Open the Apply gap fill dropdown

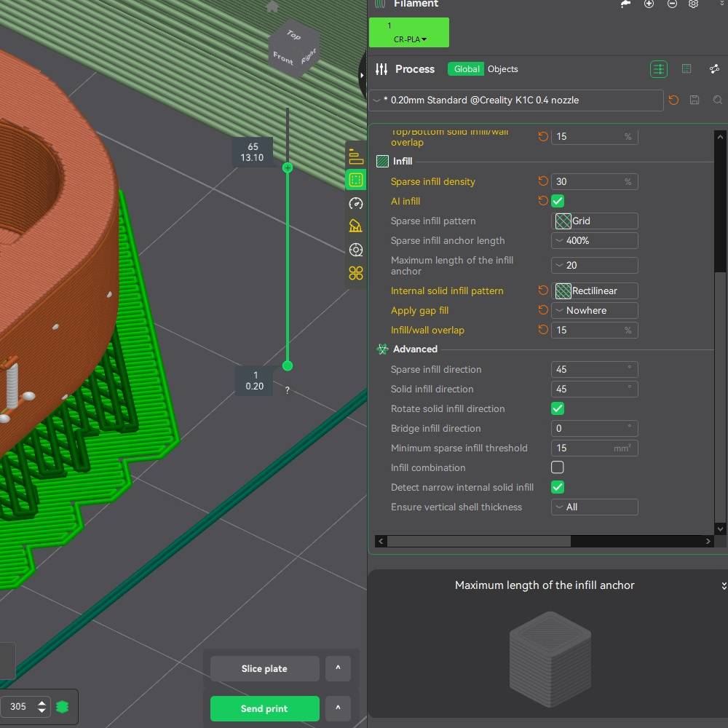(594, 310)
